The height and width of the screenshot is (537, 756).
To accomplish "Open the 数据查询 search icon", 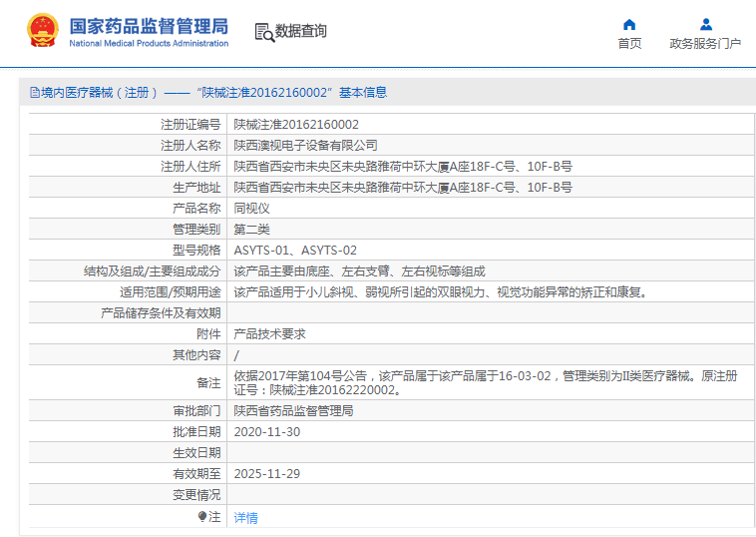I will pyautogui.click(x=264, y=32).
